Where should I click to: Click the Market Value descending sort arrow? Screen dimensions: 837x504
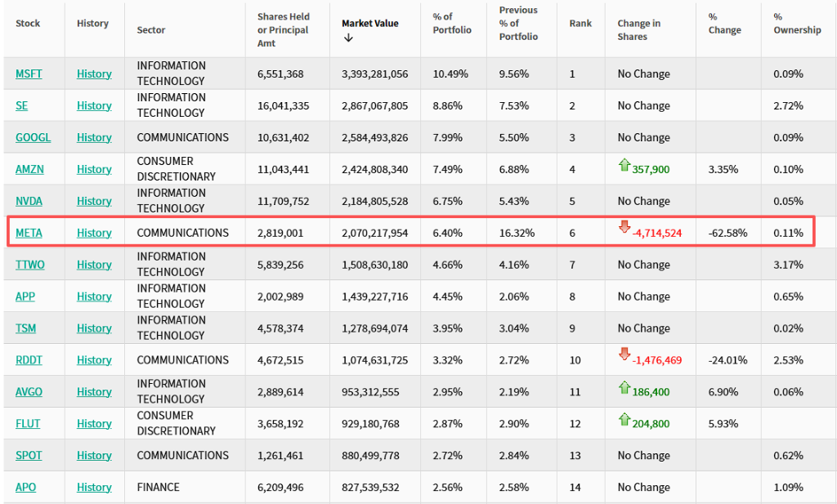349,38
